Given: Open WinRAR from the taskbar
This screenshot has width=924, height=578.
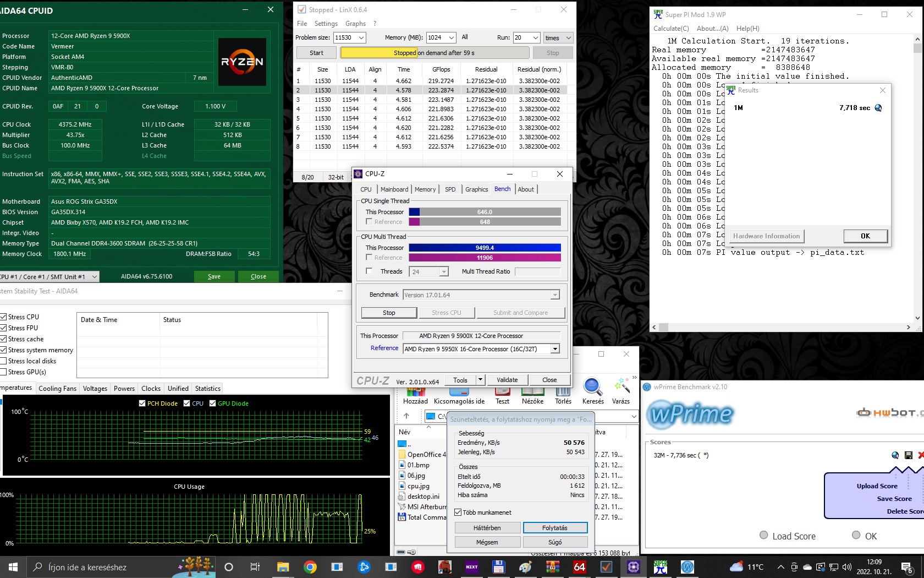Looking at the screenshot, I should pyautogui.click(x=553, y=567).
